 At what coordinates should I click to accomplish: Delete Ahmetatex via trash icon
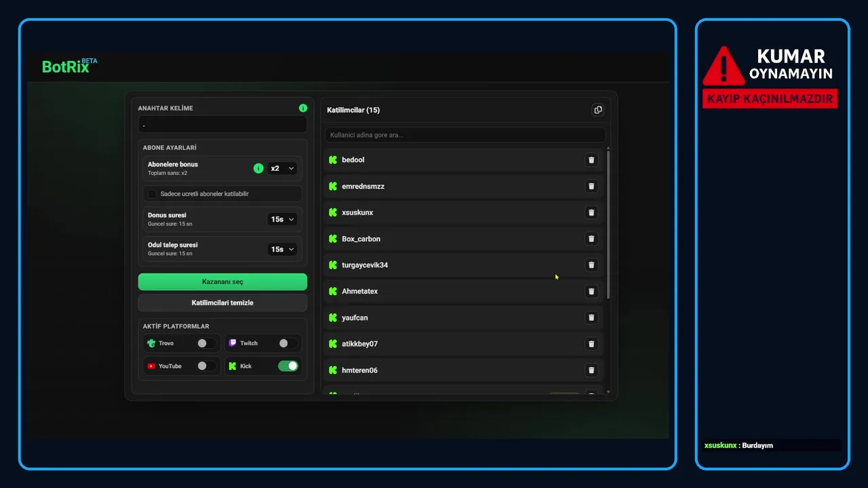click(591, 291)
